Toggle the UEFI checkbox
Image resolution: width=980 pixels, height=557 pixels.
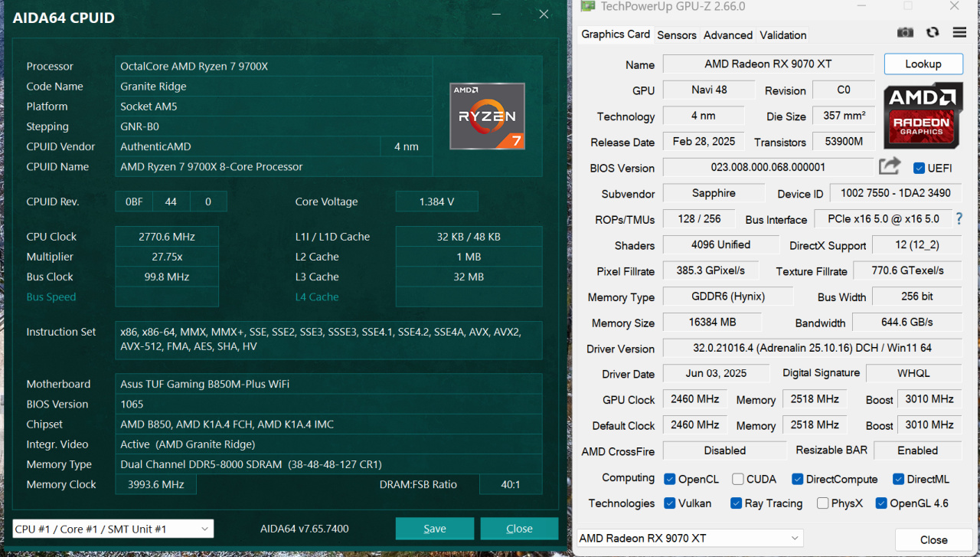point(920,168)
